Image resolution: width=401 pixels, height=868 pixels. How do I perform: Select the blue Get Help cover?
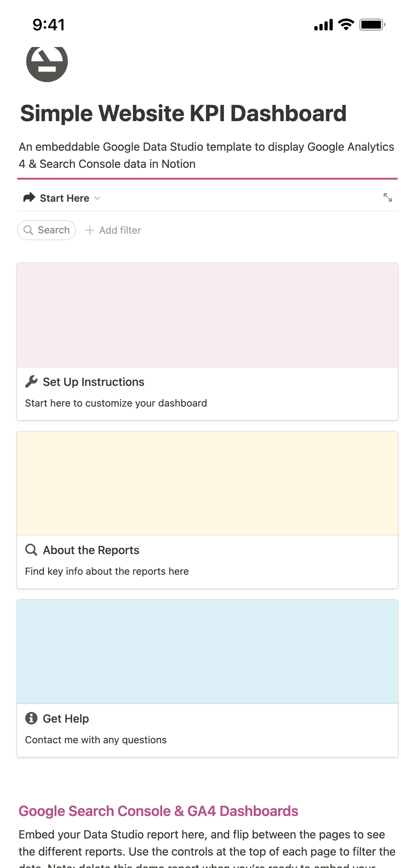click(207, 652)
